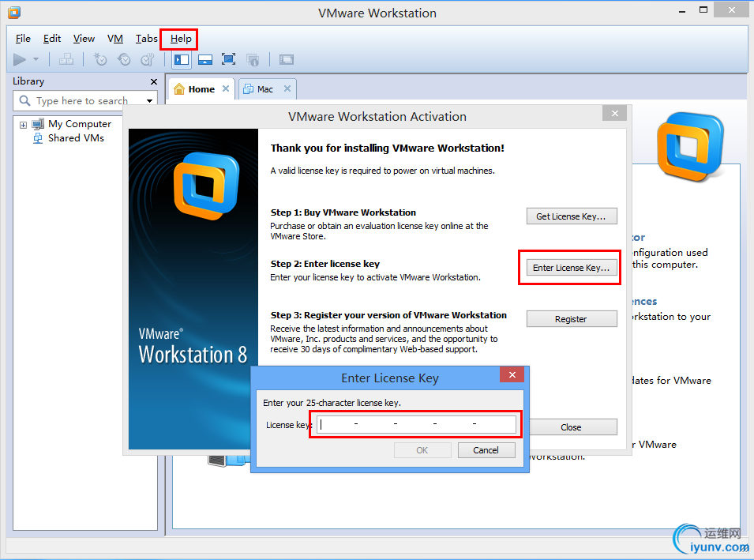Click the License key input field
This screenshot has width=754, height=560.
point(416,424)
